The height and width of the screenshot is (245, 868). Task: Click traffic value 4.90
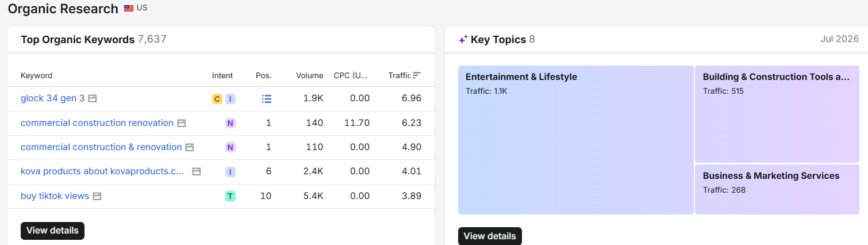(412, 147)
